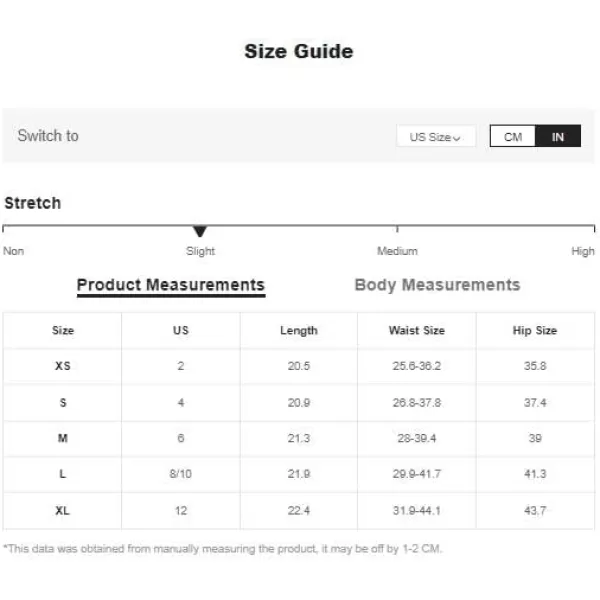This screenshot has width=600, height=600.
Task: Switch units to CM
Action: coord(512,136)
